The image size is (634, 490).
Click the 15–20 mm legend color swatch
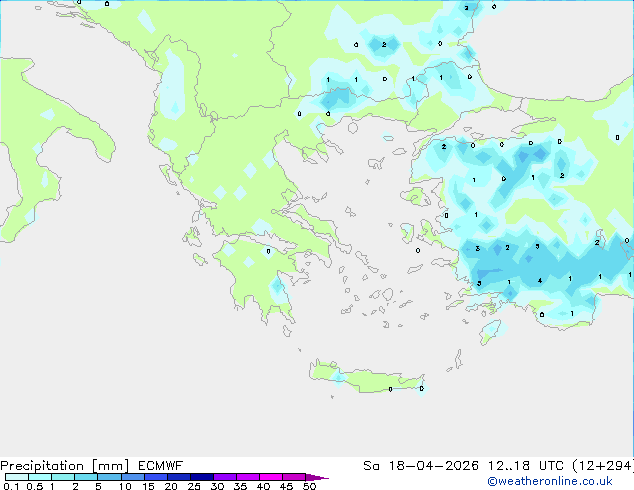click(x=156, y=477)
